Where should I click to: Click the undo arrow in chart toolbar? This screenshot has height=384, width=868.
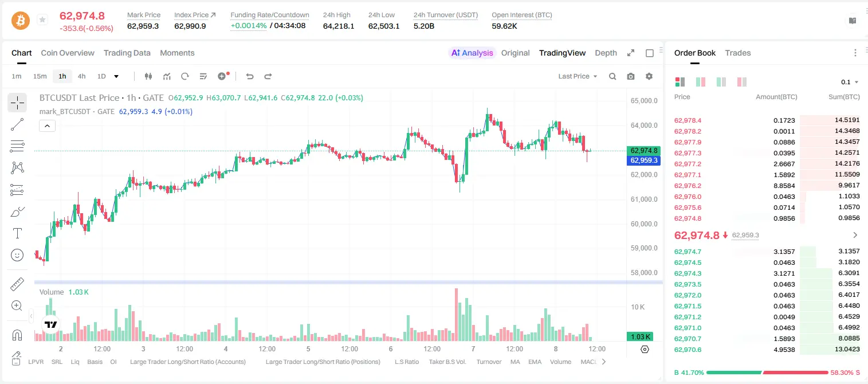(250, 76)
